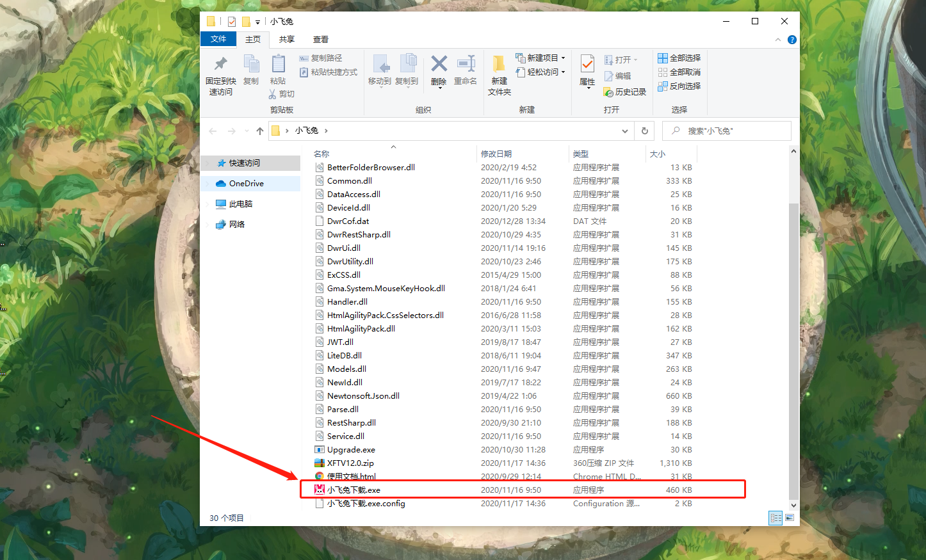This screenshot has width=926, height=560.
Task: Click Paste shortcut (粘贴快捷方式)
Action: pos(328,72)
